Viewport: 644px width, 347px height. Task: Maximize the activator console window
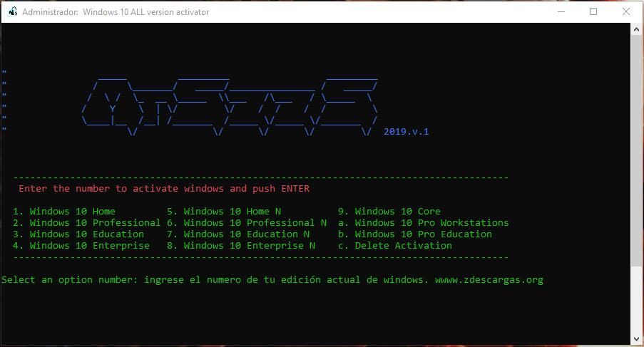coord(593,11)
